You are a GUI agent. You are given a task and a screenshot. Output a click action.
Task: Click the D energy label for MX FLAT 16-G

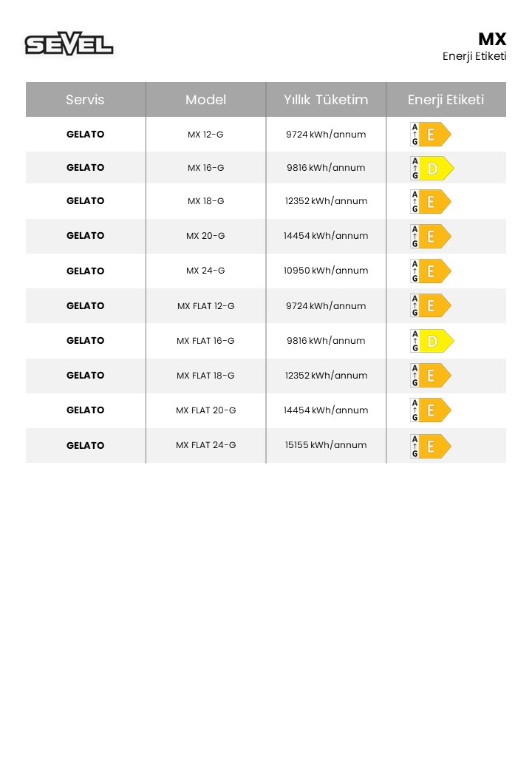432,341
